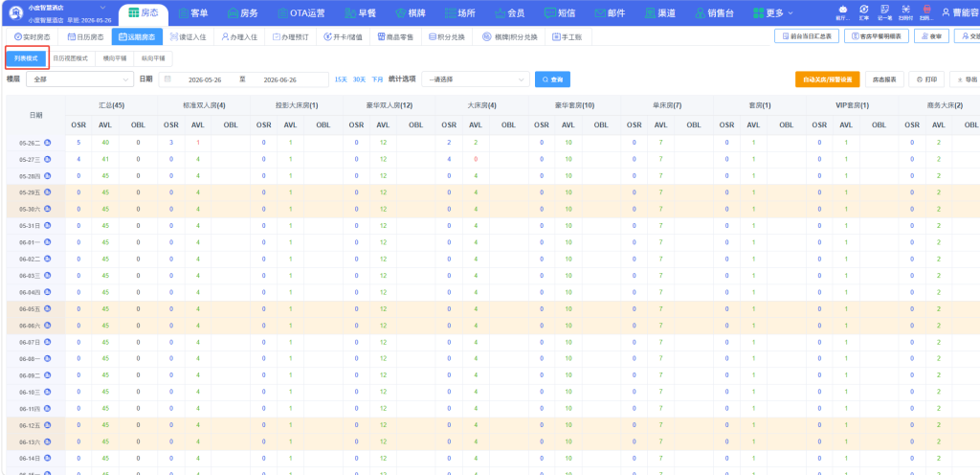Click the blue icon beside date 05-29五
The width and height of the screenshot is (980, 475).
[48, 192]
